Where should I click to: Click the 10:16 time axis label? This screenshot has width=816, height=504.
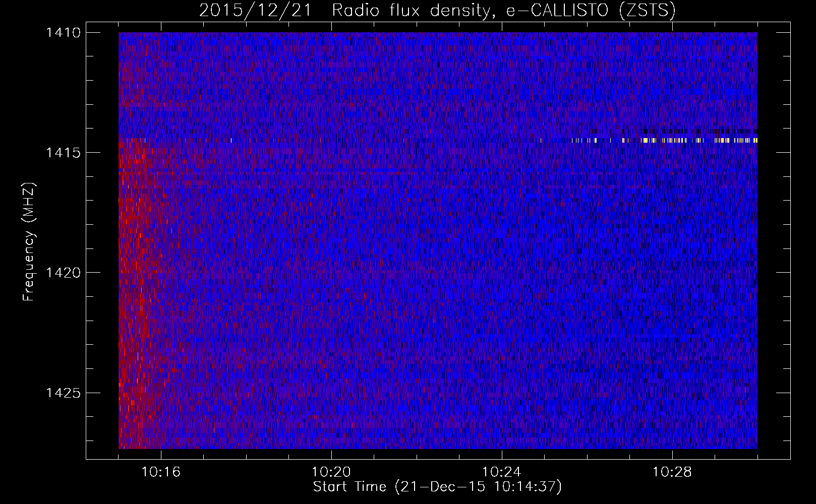pos(161,472)
